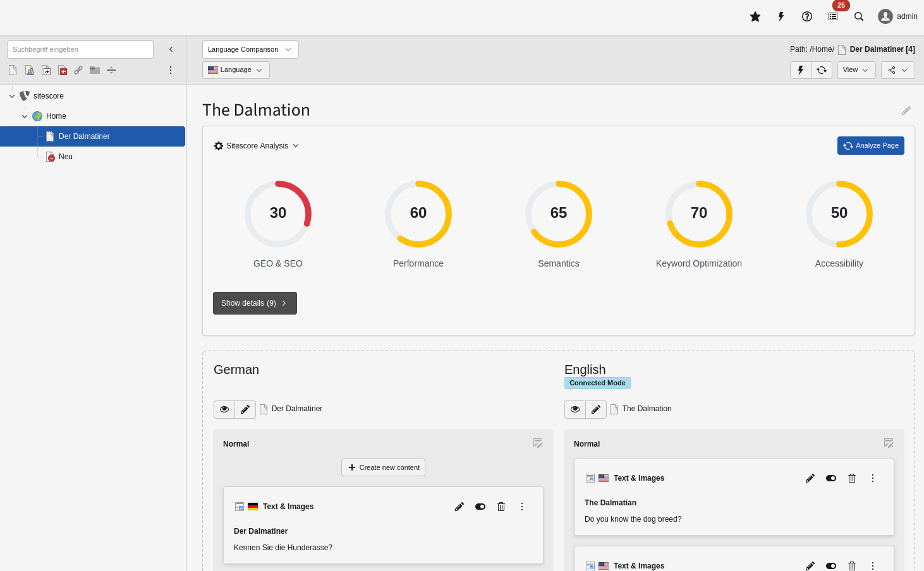The width and height of the screenshot is (924, 571).
Task: Click Show details (9) button
Action: 255,303
